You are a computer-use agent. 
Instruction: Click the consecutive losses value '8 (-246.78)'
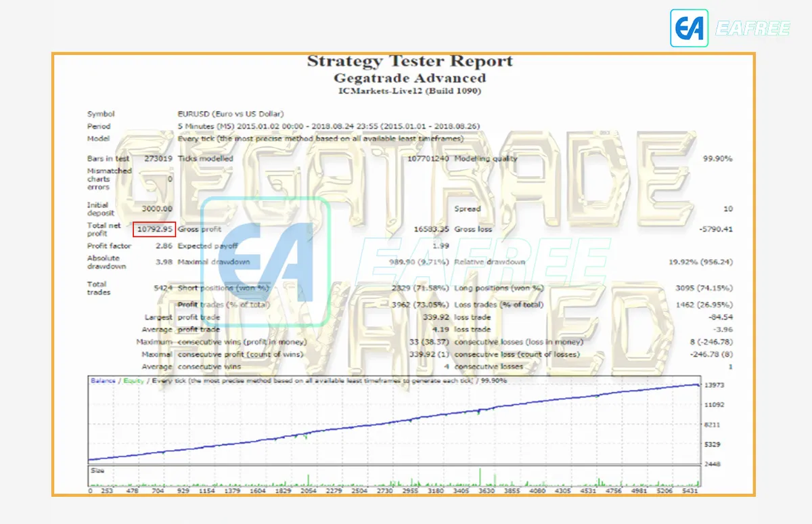[710, 343]
